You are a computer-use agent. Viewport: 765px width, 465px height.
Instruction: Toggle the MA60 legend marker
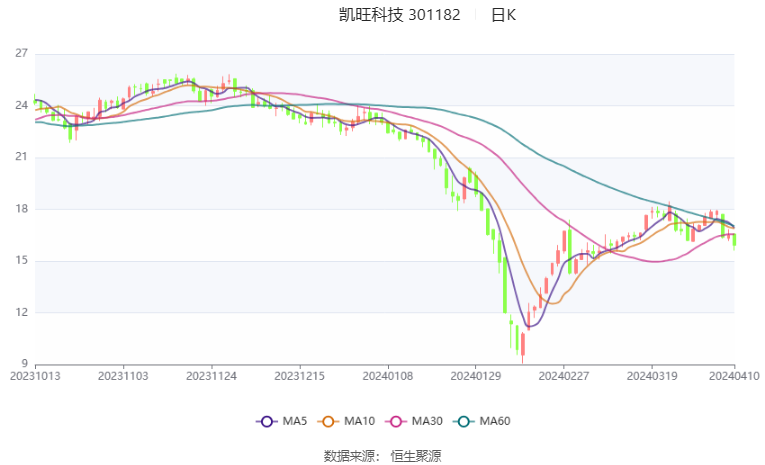tap(465, 422)
